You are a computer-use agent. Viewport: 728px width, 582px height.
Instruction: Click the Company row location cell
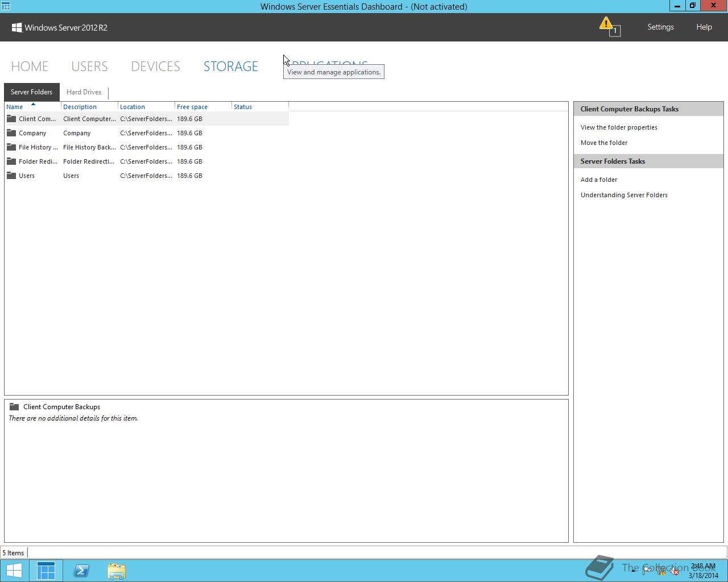(146, 133)
